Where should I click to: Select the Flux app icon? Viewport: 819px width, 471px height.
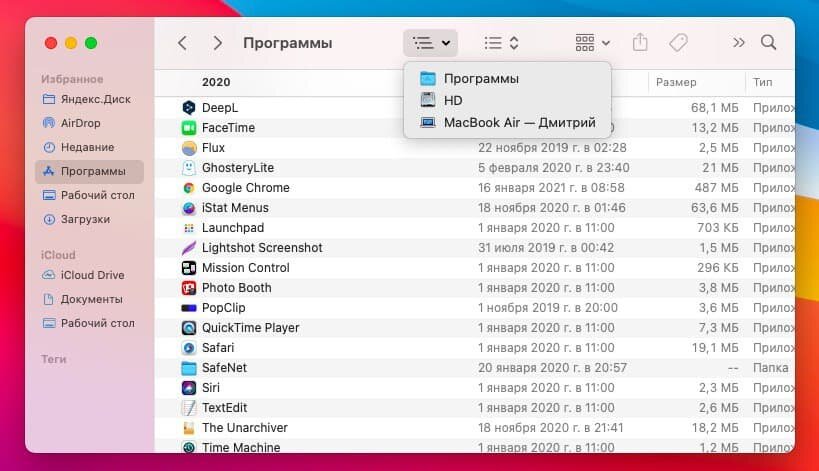click(x=189, y=148)
